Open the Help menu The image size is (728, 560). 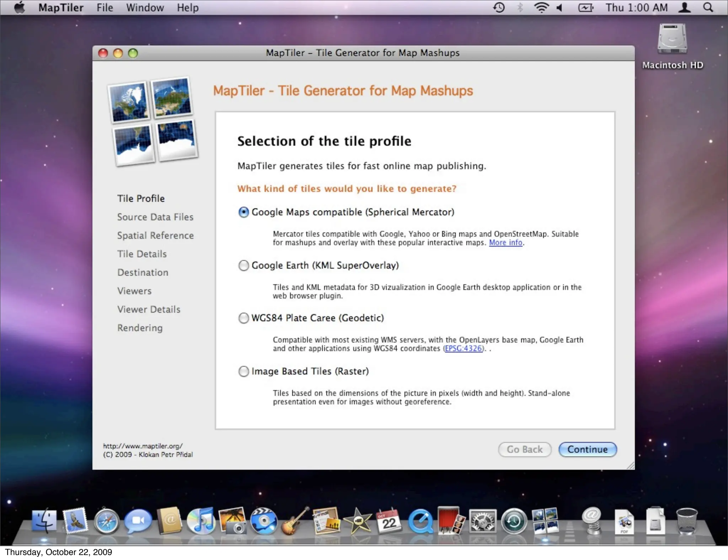tap(188, 7)
